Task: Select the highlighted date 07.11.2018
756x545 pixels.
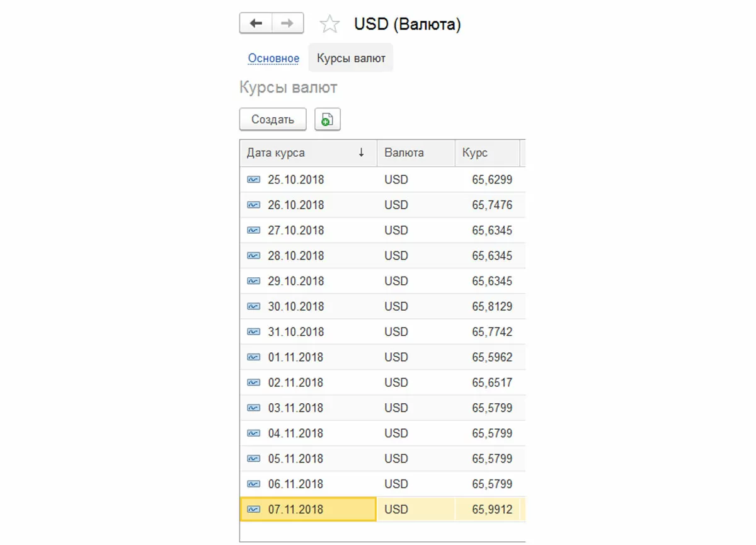Action: pos(296,510)
